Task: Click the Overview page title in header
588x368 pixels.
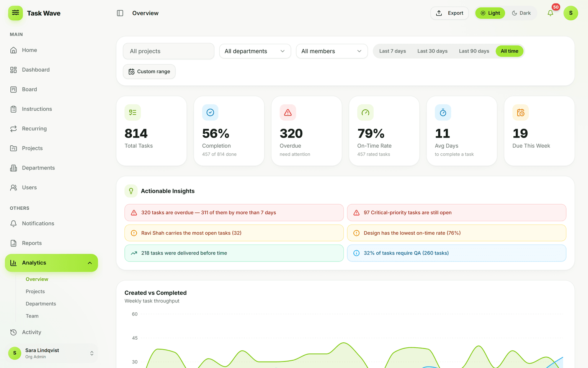Action: [x=145, y=13]
